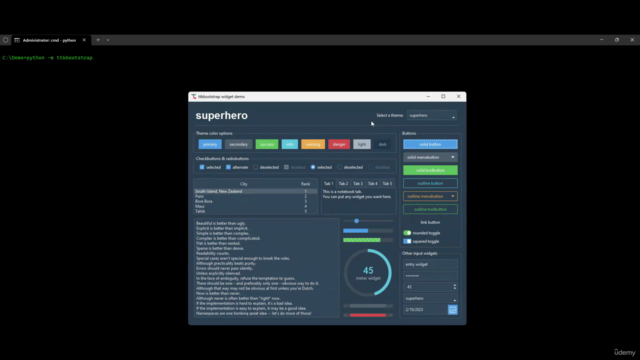
Task: Maximize the ttkbootstrap widget demo window
Action: point(443,96)
